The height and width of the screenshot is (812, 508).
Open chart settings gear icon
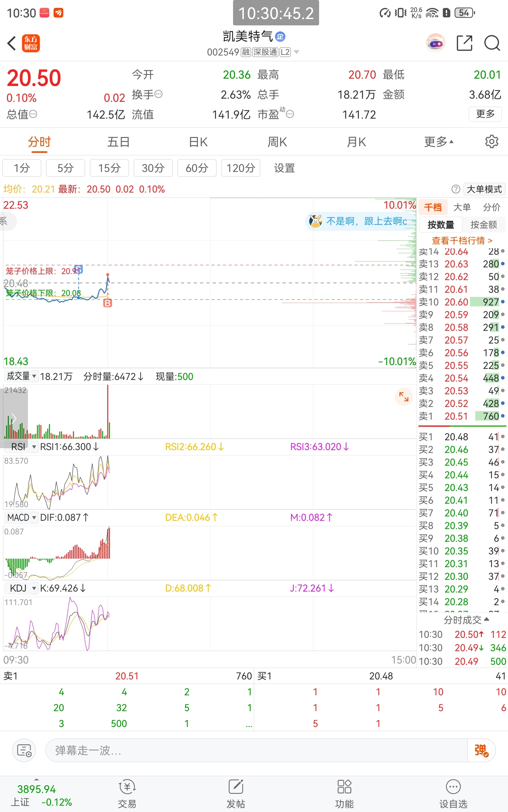coord(491,141)
